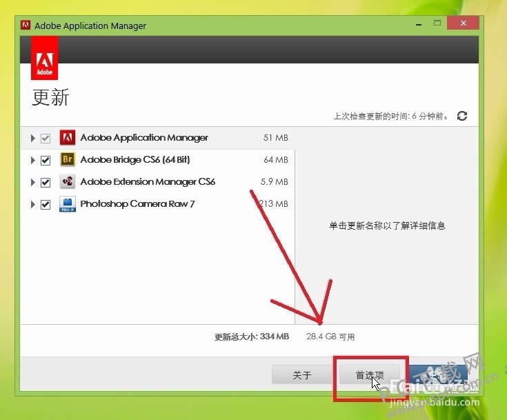Click the 单击更新名称以了解详细信息 hint text

click(387, 226)
